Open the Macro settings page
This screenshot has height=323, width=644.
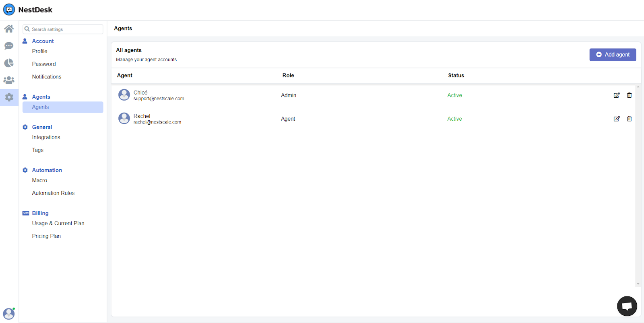tap(39, 180)
